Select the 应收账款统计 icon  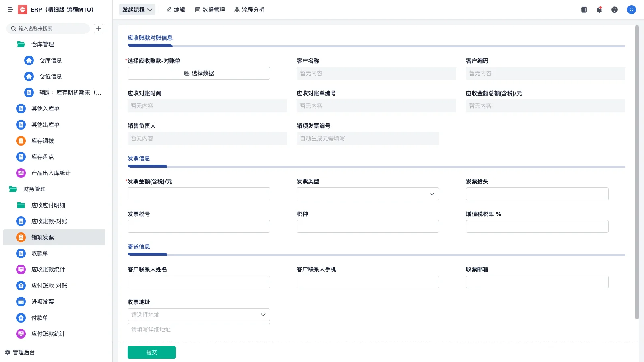coord(21,269)
